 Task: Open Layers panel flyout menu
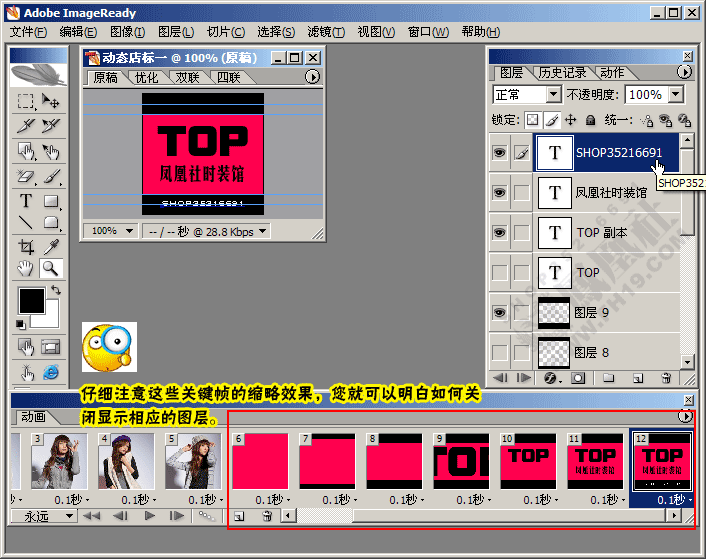(x=684, y=72)
